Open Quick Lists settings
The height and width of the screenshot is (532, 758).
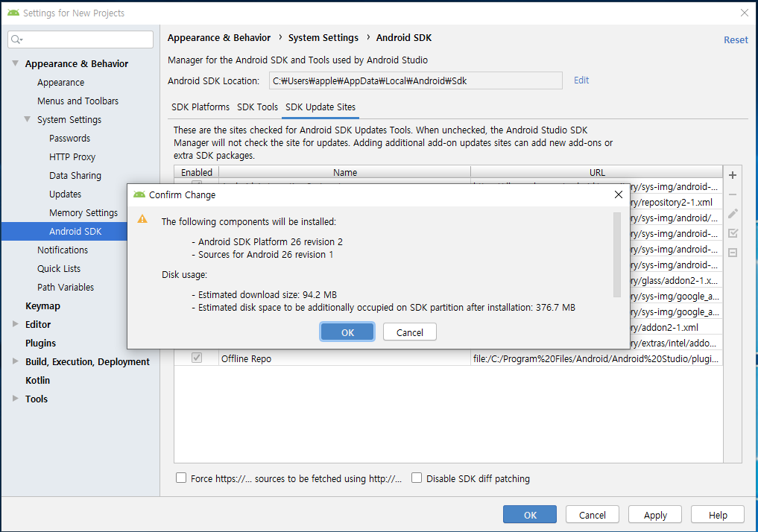coord(58,268)
